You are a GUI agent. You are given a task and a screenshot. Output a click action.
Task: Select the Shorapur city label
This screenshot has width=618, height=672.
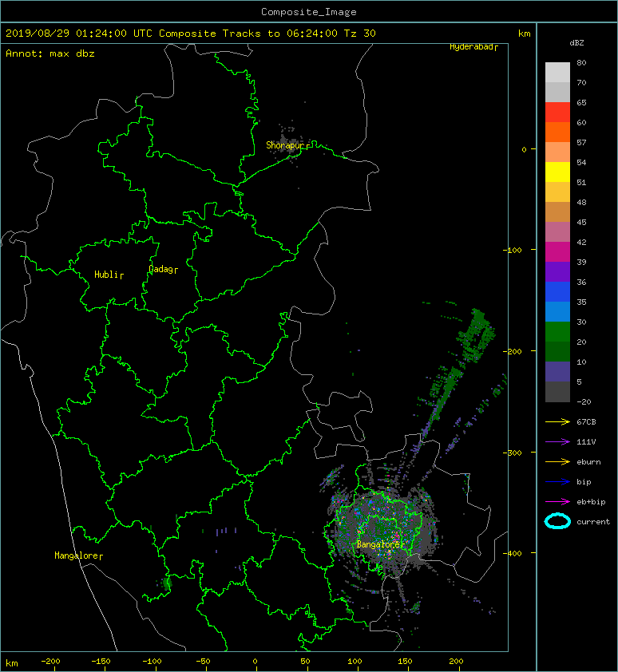(287, 146)
